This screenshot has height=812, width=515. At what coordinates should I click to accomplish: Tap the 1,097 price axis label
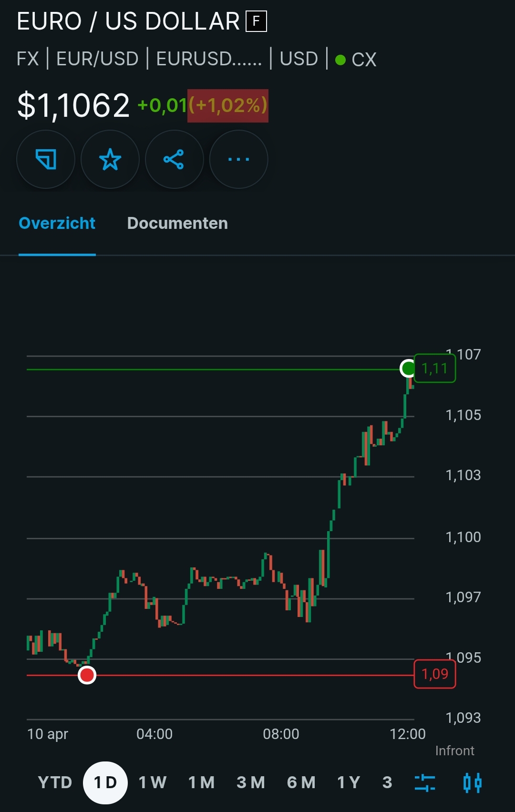click(463, 597)
